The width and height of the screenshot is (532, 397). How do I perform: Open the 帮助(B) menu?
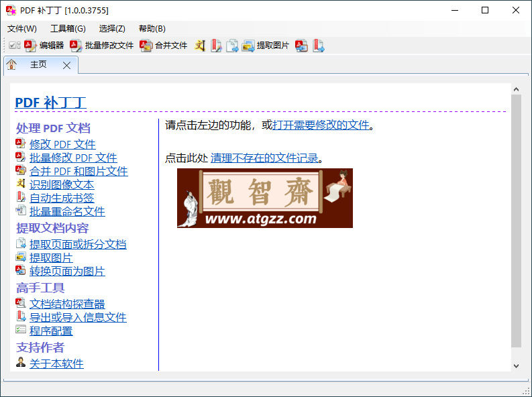click(152, 29)
